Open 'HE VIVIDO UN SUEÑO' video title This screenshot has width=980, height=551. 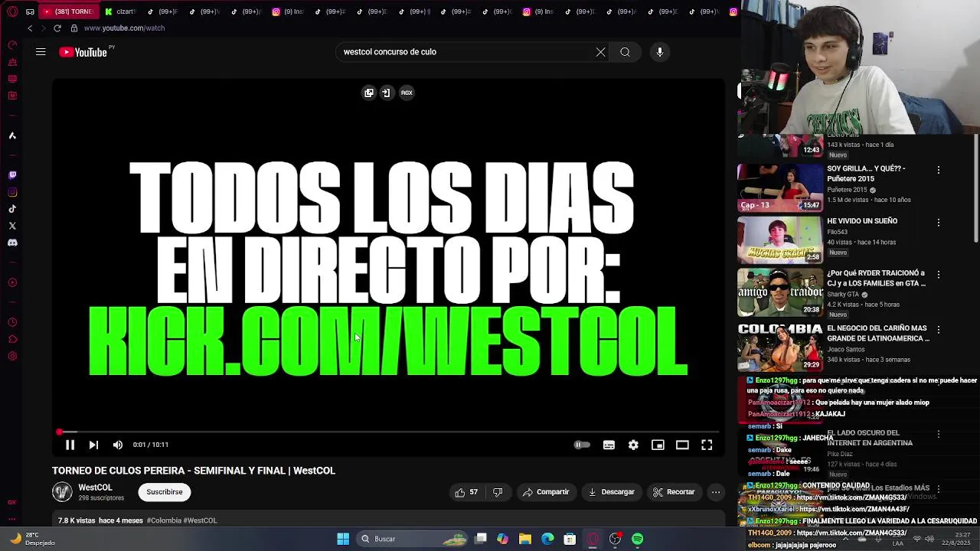862,221
